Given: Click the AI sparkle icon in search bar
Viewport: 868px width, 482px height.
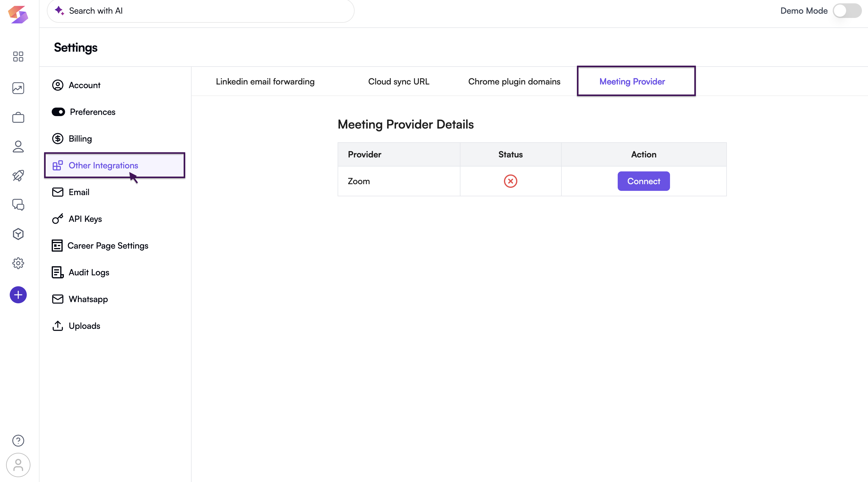Looking at the screenshot, I should pyautogui.click(x=59, y=10).
